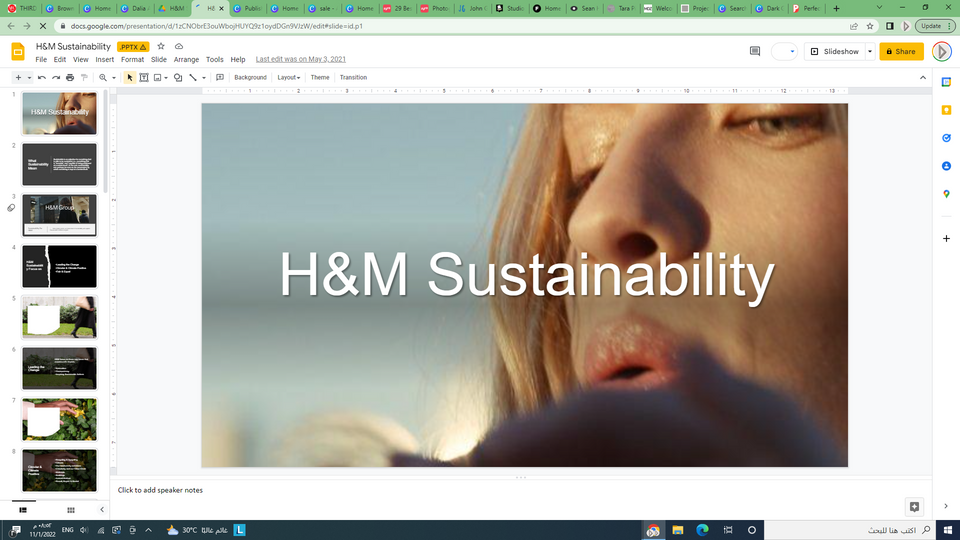This screenshot has width=960, height=540.
Task: Click the zoom magnifier tool
Action: 103,78
